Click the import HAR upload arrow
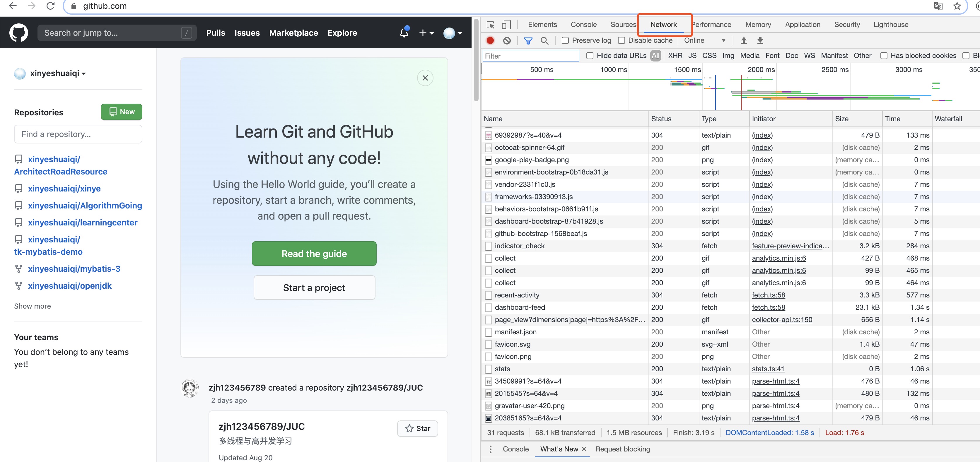The height and width of the screenshot is (462, 980). (744, 40)
